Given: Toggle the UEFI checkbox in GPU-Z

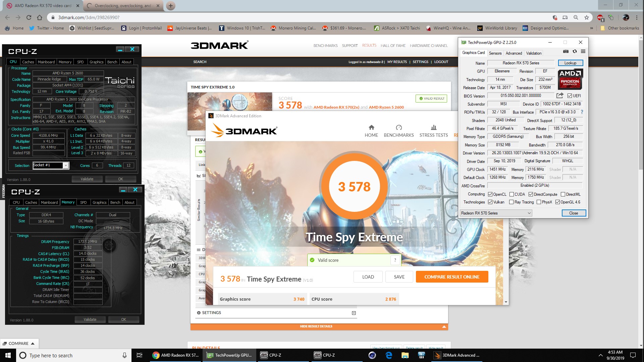Looking at the screenshot, I should point(570,96).
